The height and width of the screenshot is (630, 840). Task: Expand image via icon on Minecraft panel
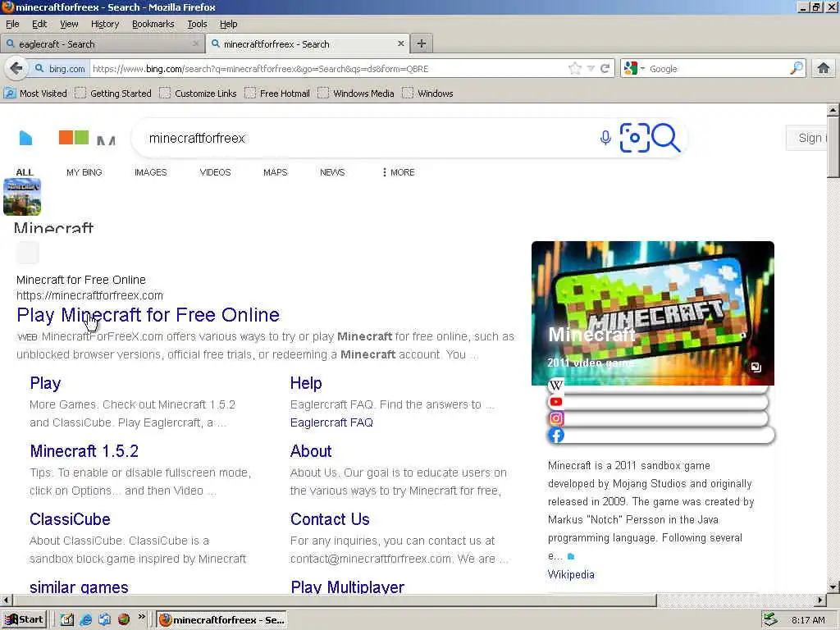click(x=756, y=367)
